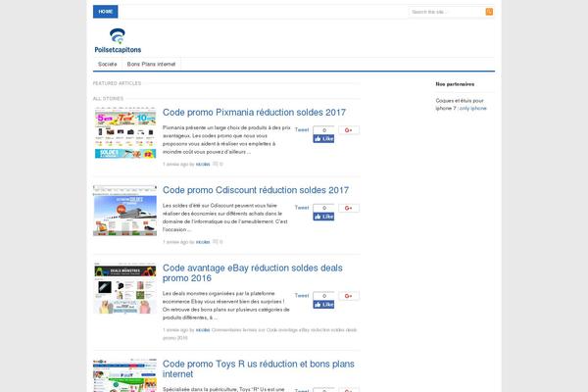This screenshot has width=588, height=392.
Task: Open Code promo Pixmania réduction soldes 2017
Action: pos(254,112)
